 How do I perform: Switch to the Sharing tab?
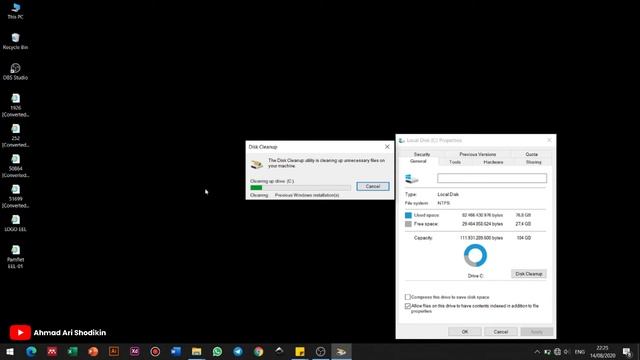pyautogui.click(x=533, y=162)
